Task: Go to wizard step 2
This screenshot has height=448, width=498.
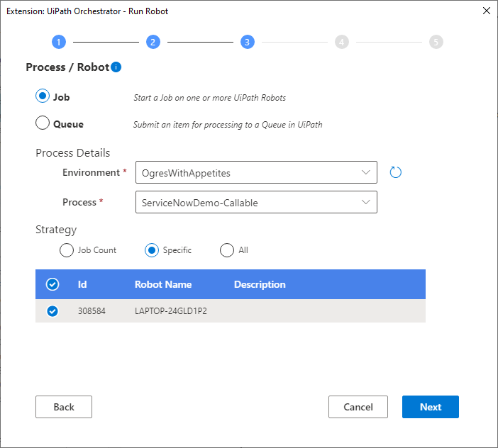Action: coord(153,42)
